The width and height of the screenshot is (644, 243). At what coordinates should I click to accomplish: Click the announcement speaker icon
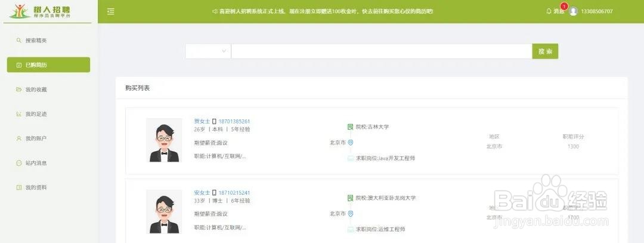(215, 11)
